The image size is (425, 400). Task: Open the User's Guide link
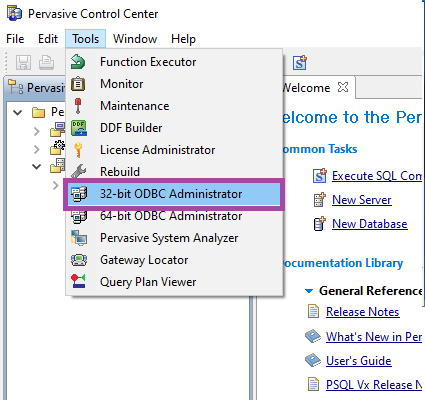tap(359, 361)
